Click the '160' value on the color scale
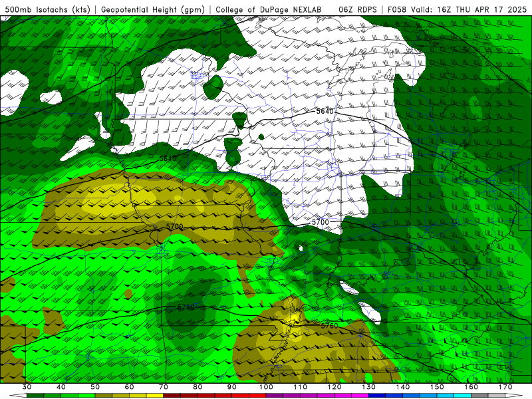The width and height of the screenshot is (532, 399). tap(471, 387)
